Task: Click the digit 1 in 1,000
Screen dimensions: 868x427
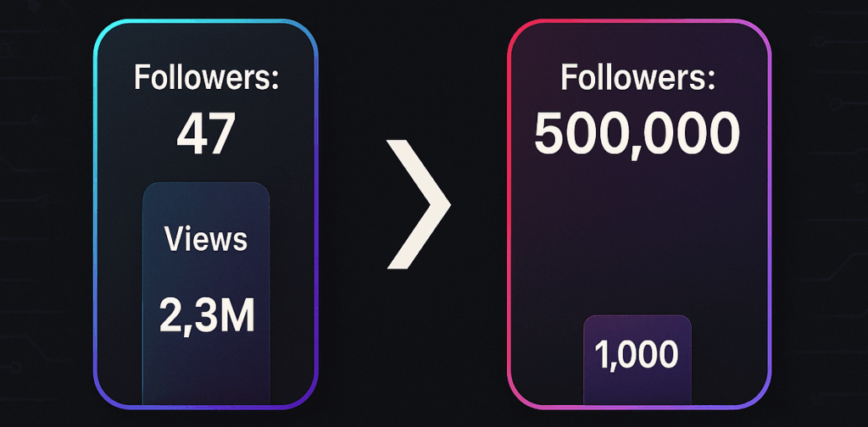Action: tap(601, 354)
